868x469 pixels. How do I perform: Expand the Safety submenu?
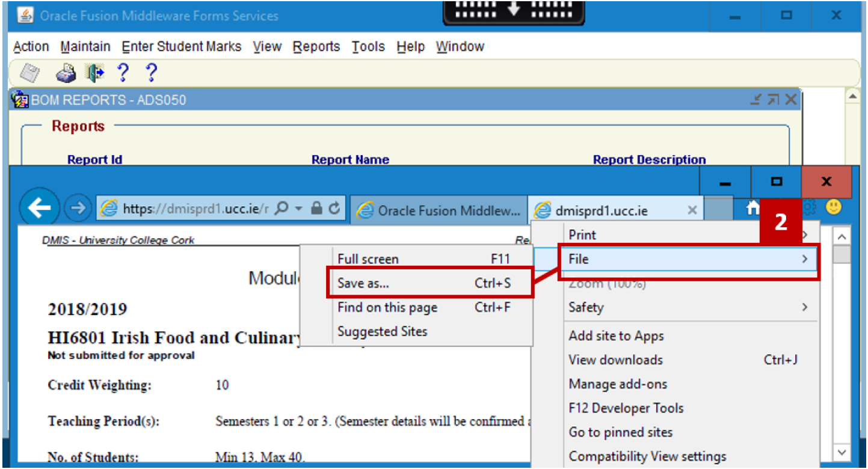click(x=688, y=307)
